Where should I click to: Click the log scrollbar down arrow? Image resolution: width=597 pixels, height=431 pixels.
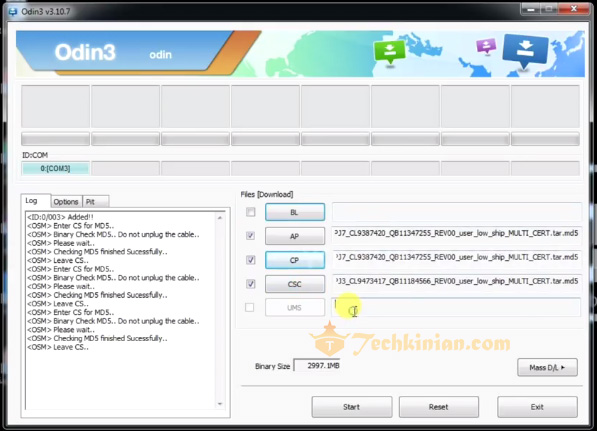[x=220, y=404]
